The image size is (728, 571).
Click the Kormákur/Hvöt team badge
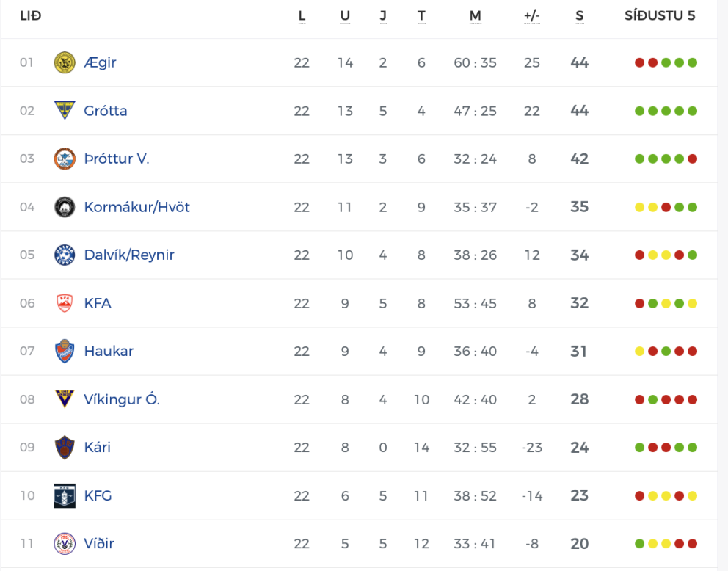tap(65, 207)
